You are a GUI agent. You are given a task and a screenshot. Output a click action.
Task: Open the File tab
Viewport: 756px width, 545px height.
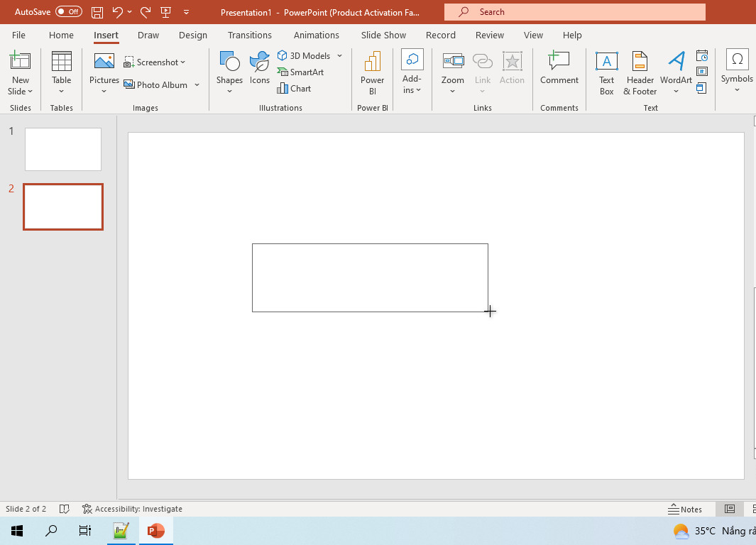(18, 35)
